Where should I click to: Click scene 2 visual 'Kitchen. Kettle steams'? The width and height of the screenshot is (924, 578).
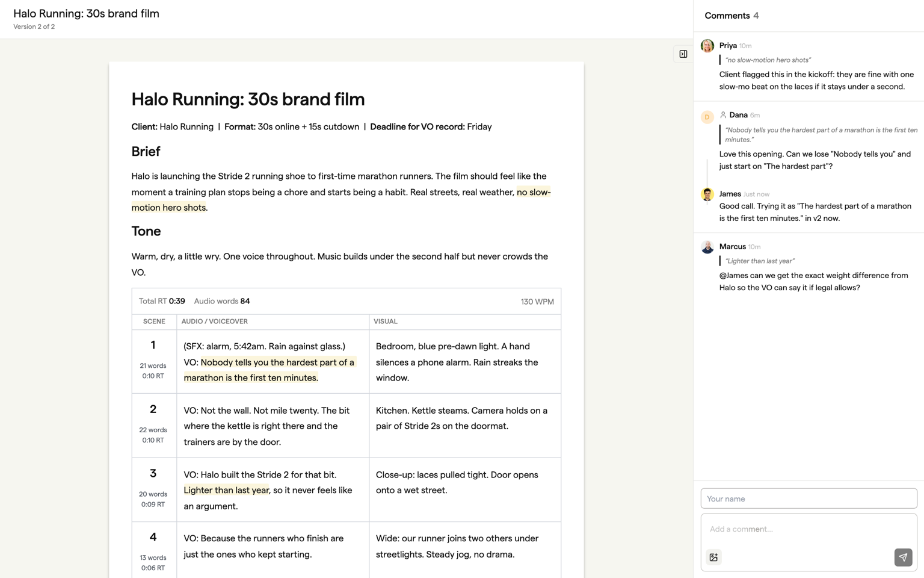click(461, 418)
